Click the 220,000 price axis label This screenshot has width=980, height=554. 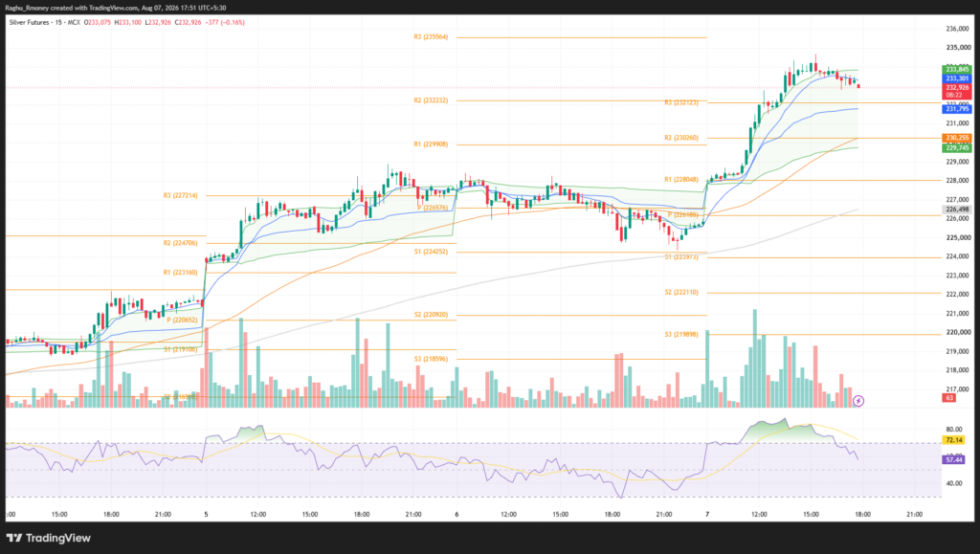(958, 332)
